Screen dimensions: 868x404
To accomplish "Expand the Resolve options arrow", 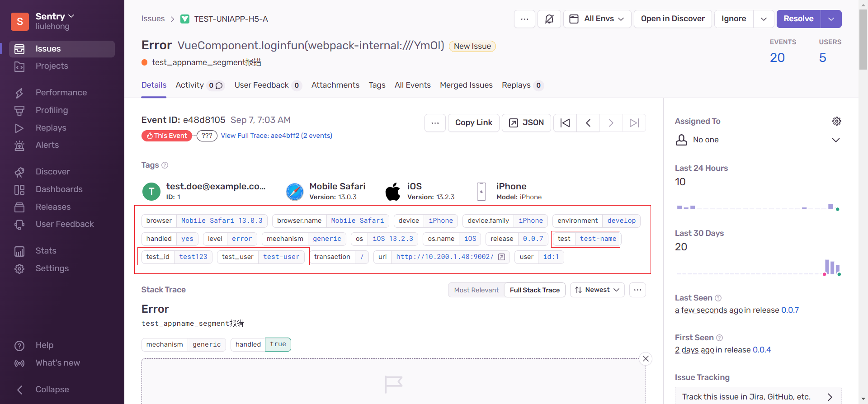I will coord(831,19).
